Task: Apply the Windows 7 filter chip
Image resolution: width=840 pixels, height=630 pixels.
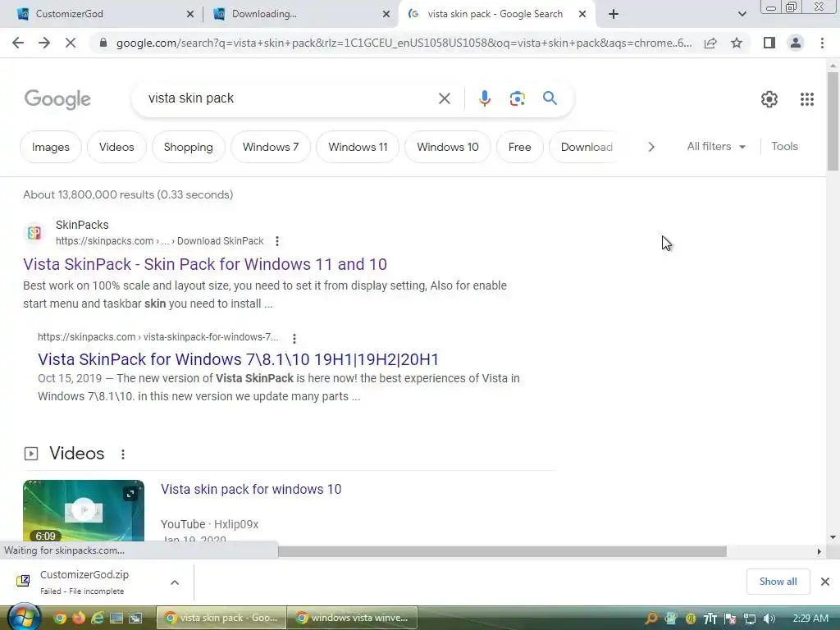Action: 271,147
